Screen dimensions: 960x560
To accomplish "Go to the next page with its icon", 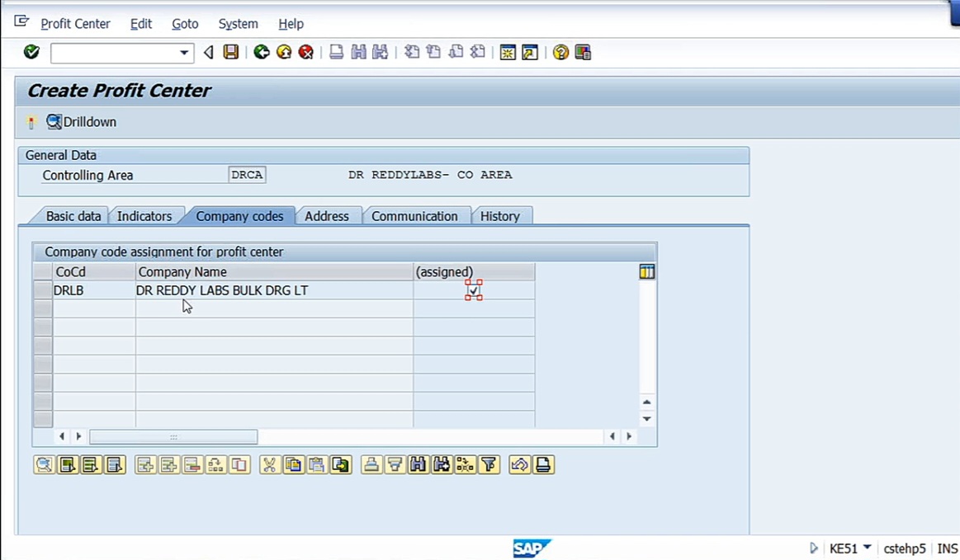I will (456, 52).
